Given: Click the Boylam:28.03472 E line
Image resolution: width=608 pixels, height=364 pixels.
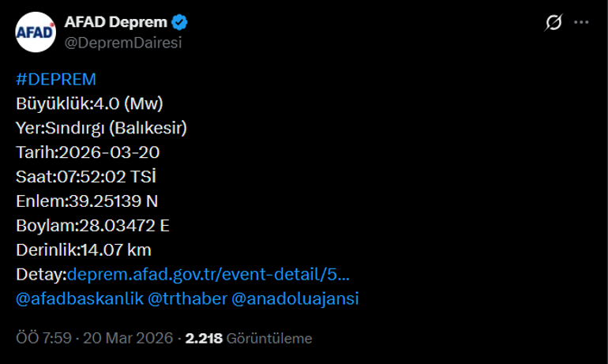Looking at the screenshot, I should pyautogui.click(x=93, y=225).
